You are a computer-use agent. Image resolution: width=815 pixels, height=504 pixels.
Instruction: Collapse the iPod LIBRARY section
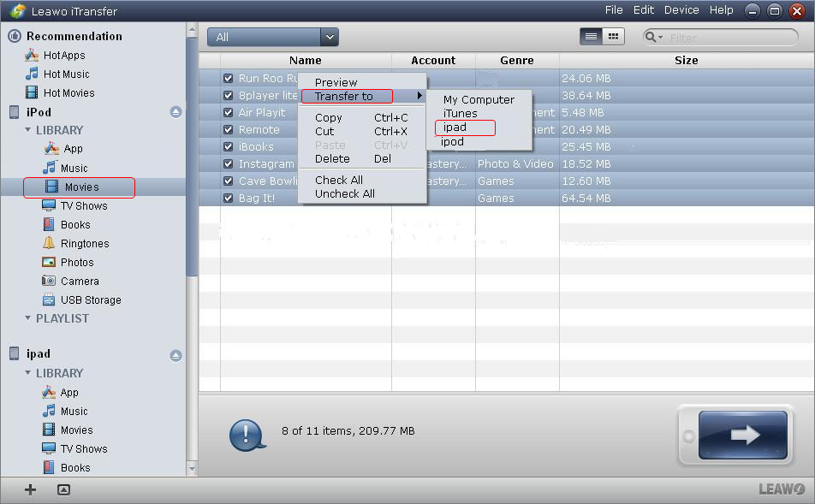coord(28,129)
